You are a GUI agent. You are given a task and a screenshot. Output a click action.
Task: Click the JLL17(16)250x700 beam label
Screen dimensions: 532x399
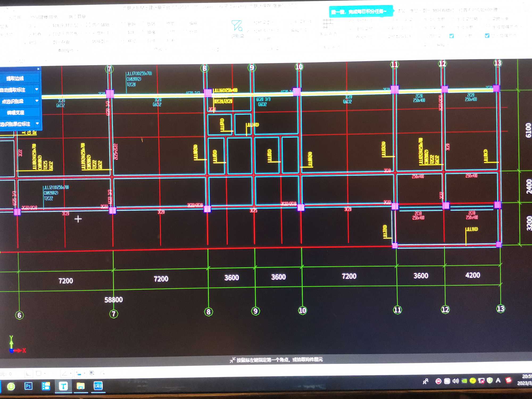(139, 74)
